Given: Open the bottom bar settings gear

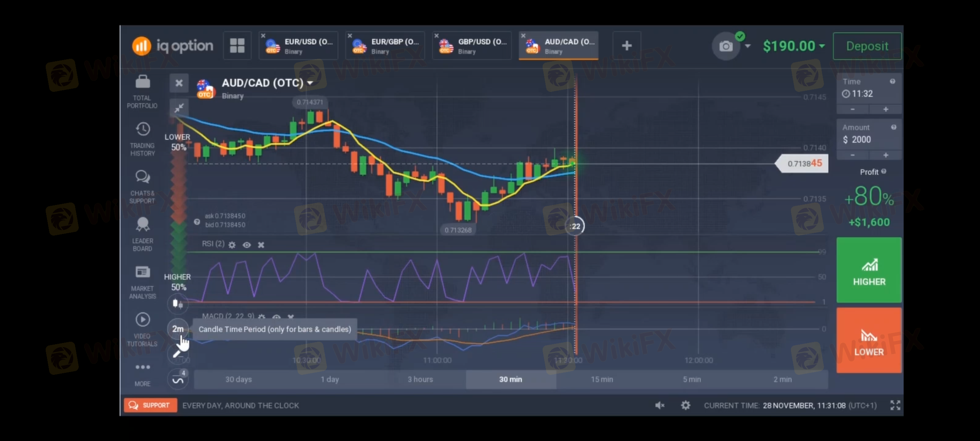Looking at the screenshot, I should point(686,405).
